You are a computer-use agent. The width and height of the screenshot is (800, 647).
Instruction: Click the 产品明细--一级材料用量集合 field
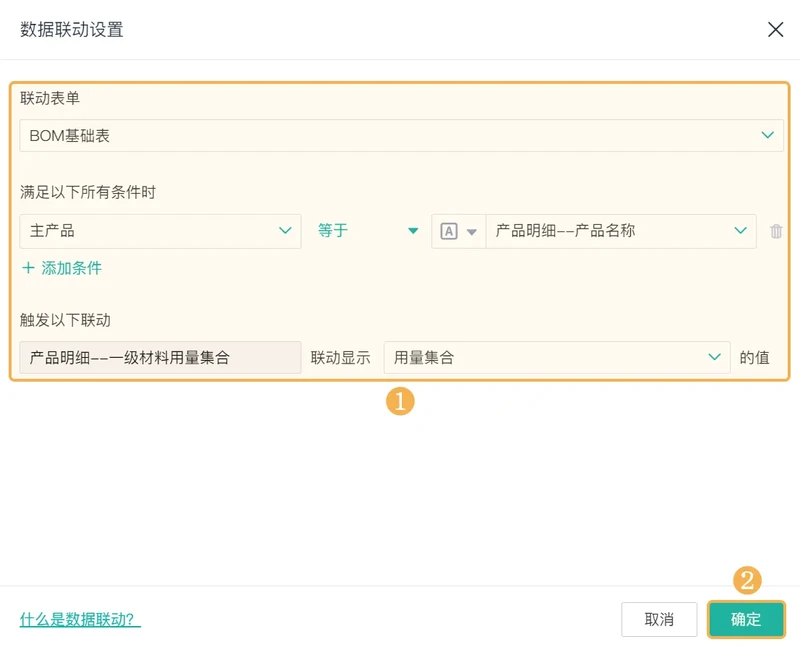click(x=160, y=357)
